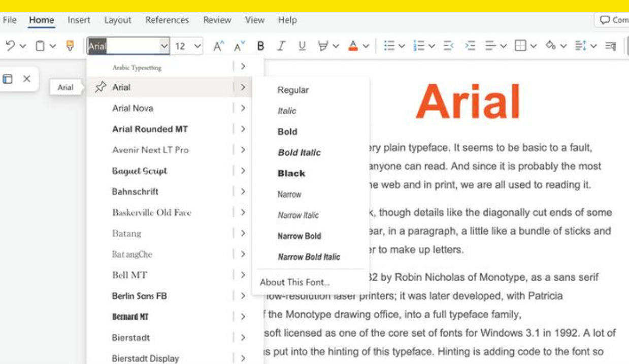Image resolution: width=629 pixels, height=364 pixels.
Task: Open About This Font link
Action: [294, 282]
